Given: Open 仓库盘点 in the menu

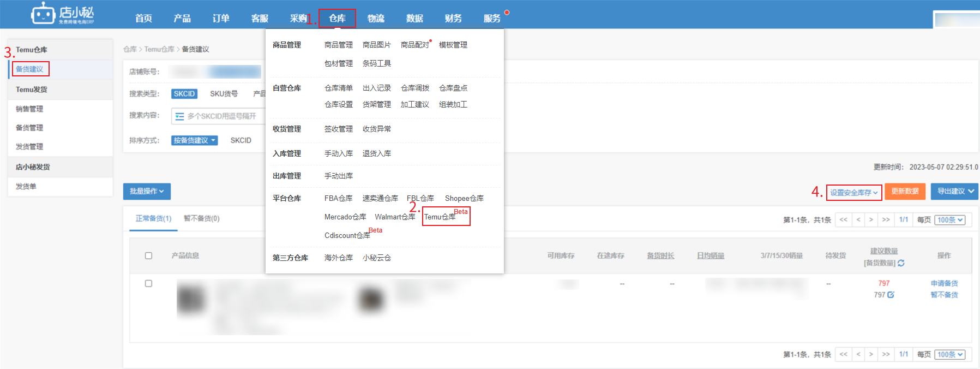Looking at the screenshot, I should coord(453,88).
